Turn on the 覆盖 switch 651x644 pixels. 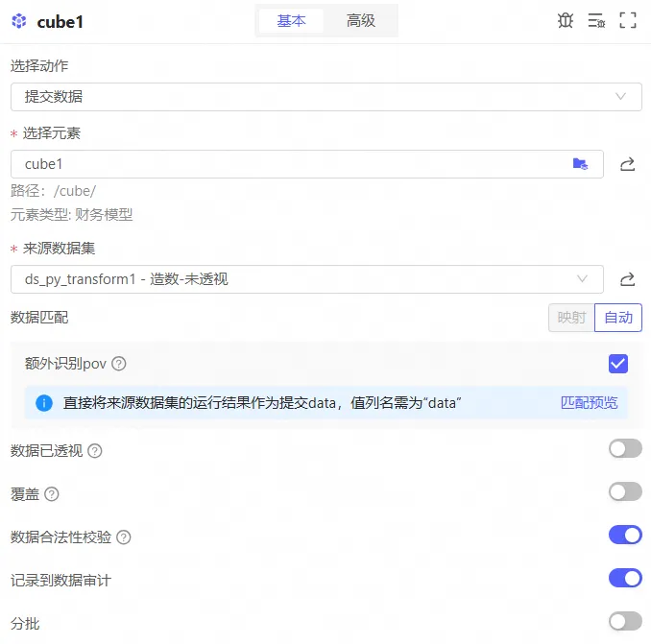point(625,492)
